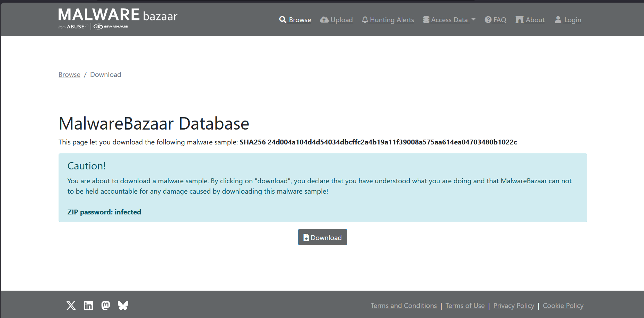Click the bell icon for Hunting Alerts
The height and width of the screenshot is (318, 644).
pyautogui.click(x=365, y=20)
